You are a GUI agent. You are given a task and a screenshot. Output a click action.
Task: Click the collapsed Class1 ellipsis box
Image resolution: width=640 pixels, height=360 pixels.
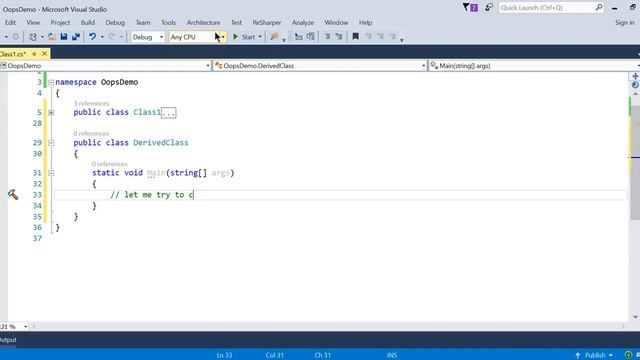click(169, 113)
